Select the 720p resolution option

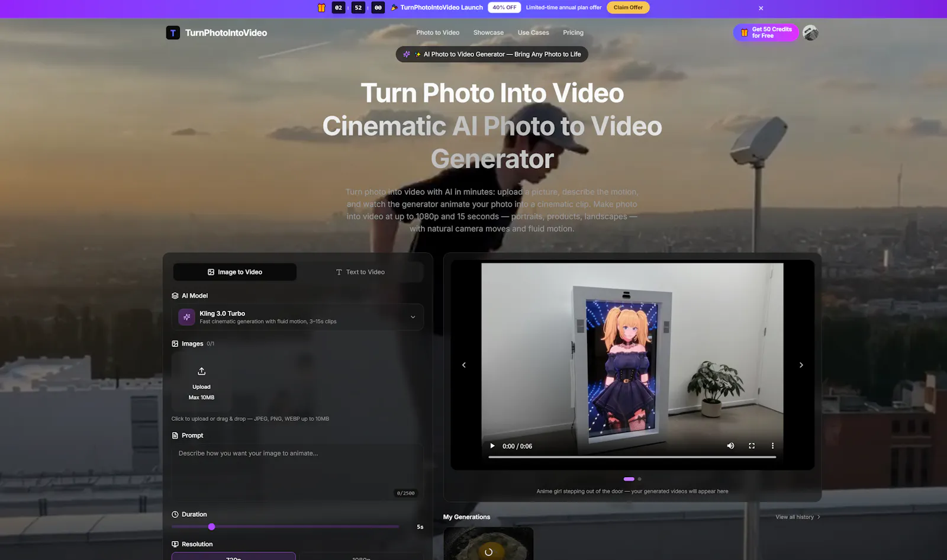point(234,556)
